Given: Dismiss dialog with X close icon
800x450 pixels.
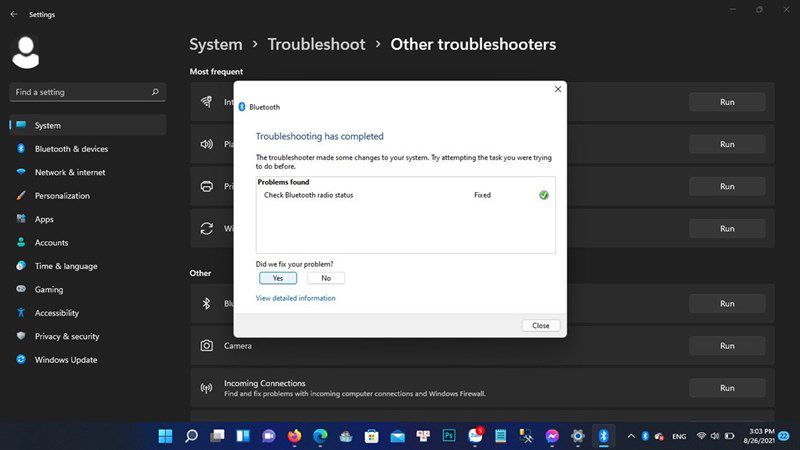Looking at the screenshot, I should coord(558,89).
